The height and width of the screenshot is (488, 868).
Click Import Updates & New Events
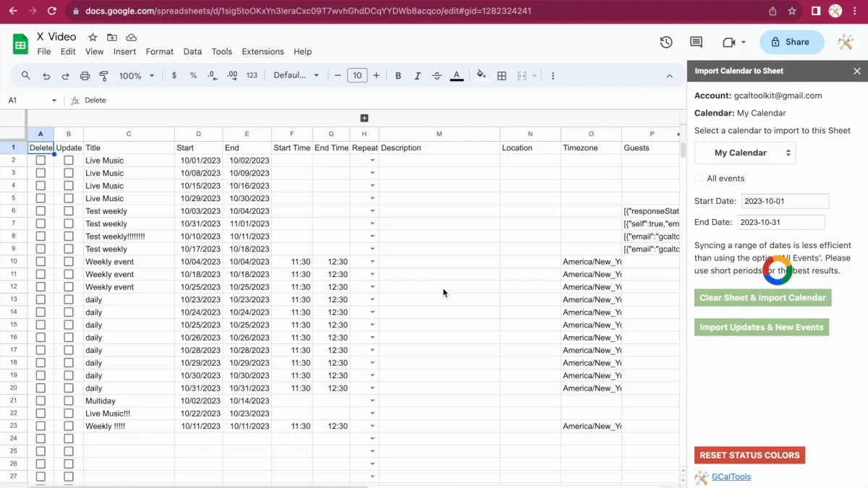point(762,328)
